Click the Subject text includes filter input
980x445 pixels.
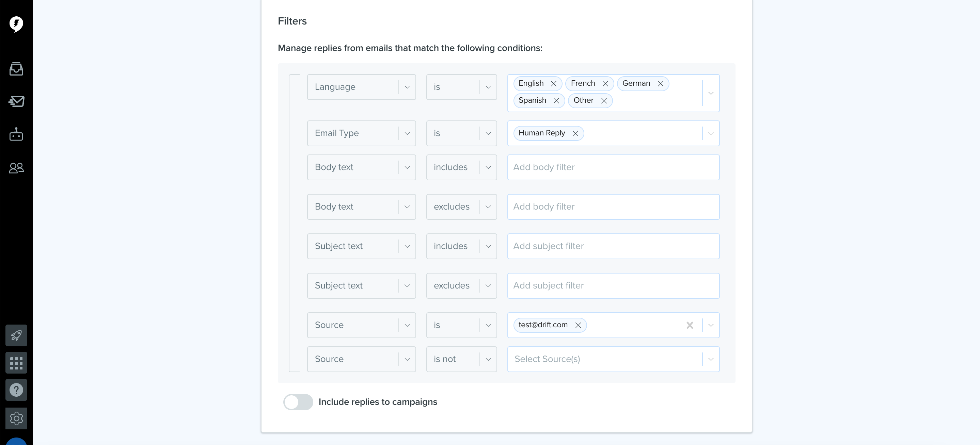click(613, 246)
